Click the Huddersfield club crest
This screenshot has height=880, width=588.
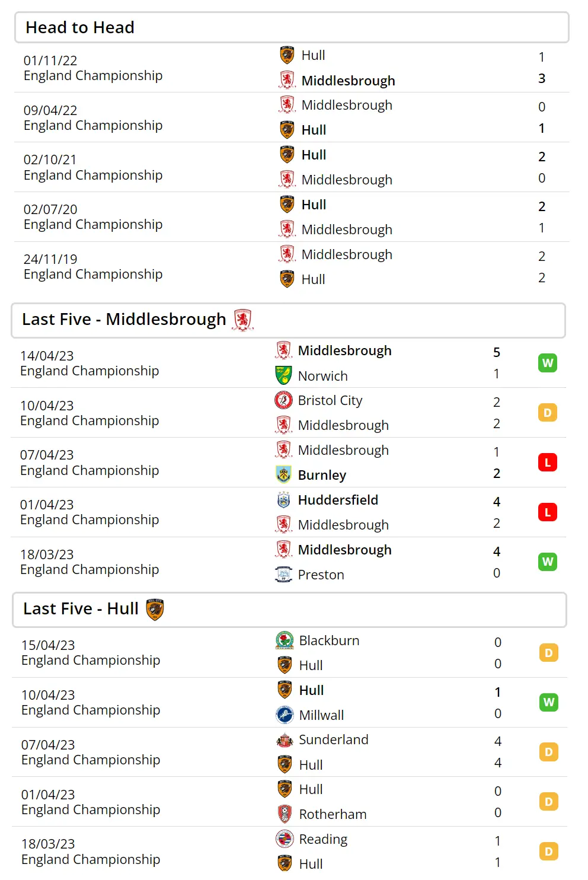tap(283, 500)
